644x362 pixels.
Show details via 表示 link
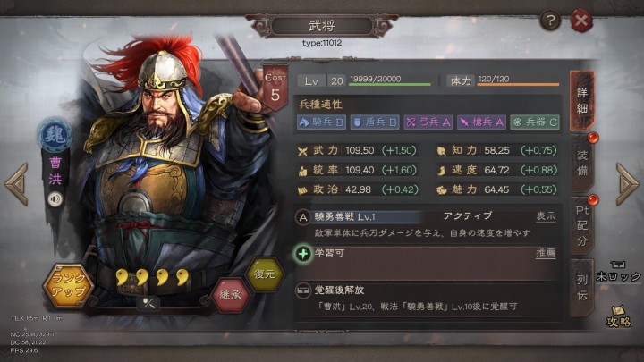point(546,216)
